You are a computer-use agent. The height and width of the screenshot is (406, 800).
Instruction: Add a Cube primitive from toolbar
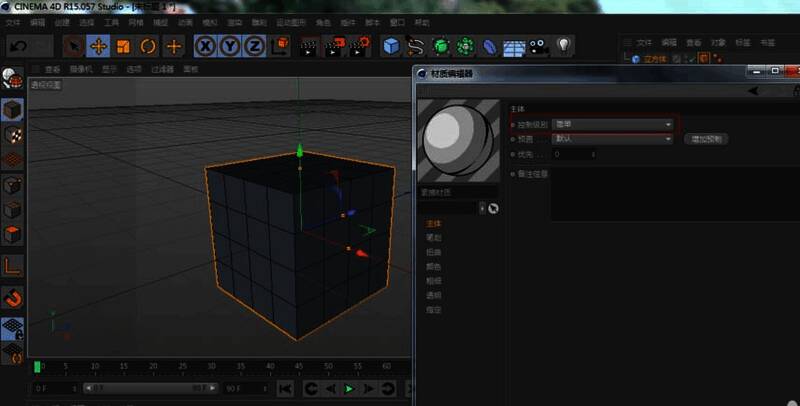point(391,46)
